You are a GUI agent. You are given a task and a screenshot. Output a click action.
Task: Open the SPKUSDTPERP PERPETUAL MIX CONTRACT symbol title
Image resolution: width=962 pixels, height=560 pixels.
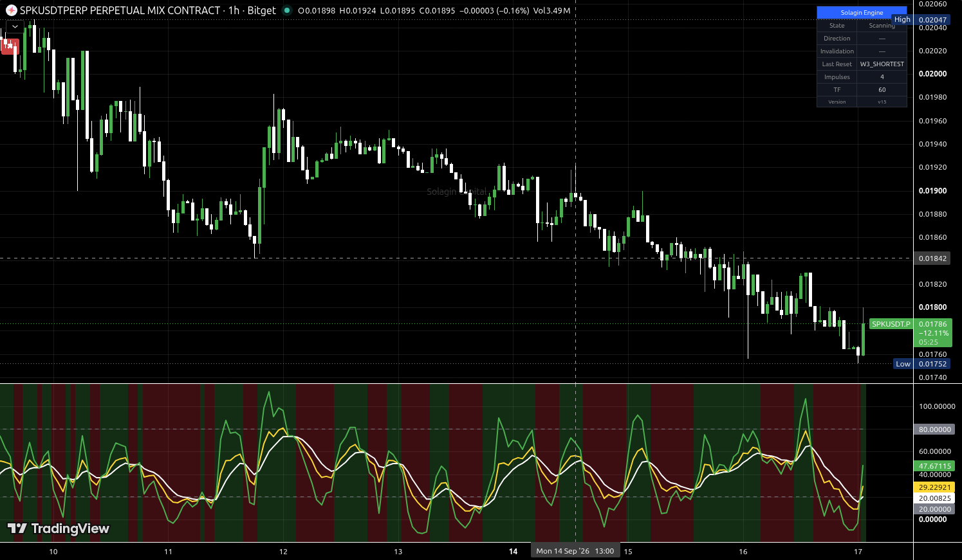point(120,10)
